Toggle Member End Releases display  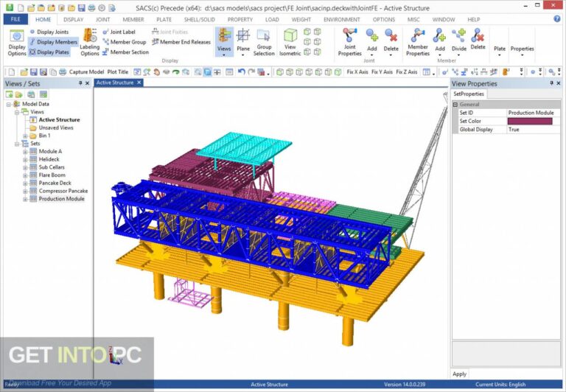coord(181,42)
